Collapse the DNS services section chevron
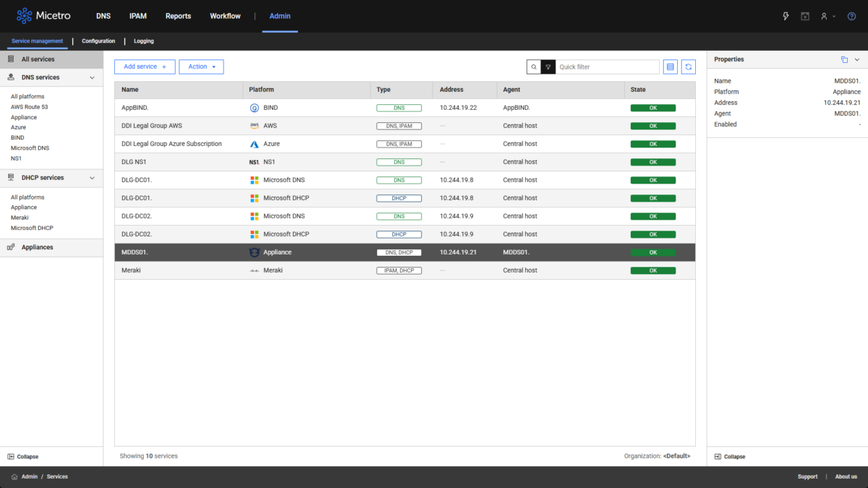The height and width of the screenshot is (488, 868). 92,77
